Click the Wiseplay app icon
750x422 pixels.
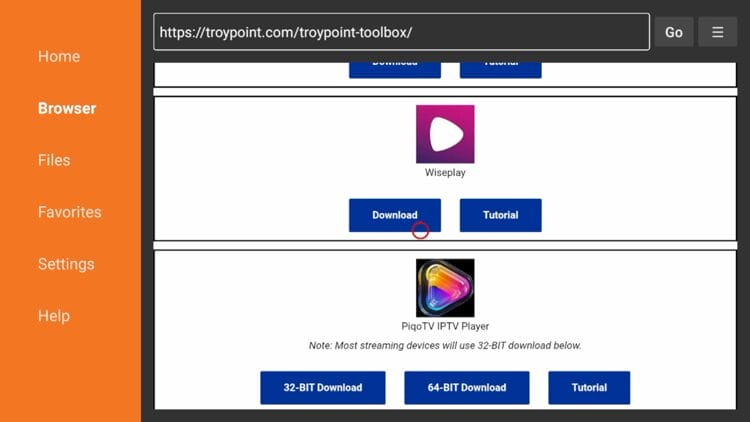coord(445,134)
